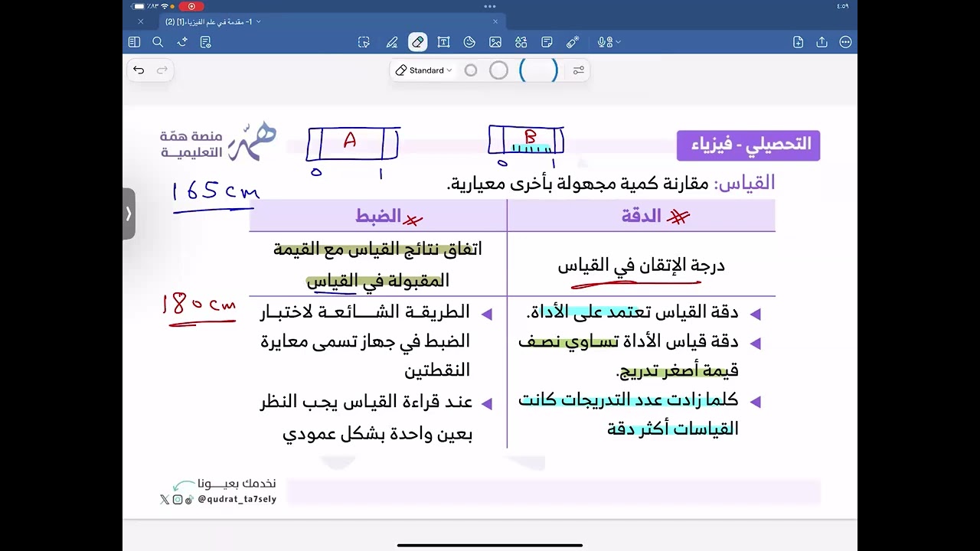Screen dimensions: 980x551
Task: Expand the document tab title chevron
Action: tap(259, 21)
